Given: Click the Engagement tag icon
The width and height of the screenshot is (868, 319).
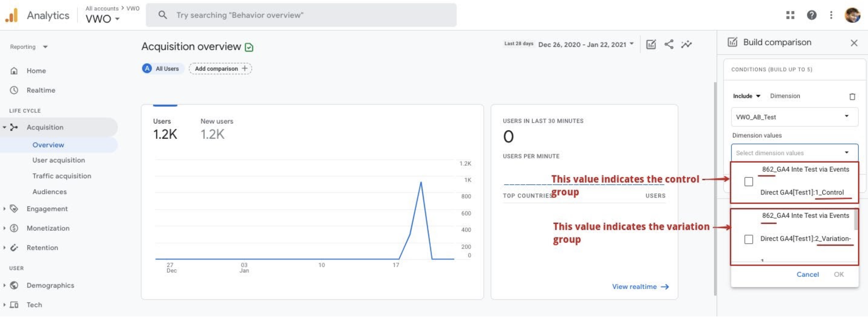Looking at the screenshot, I should pos(14,209).
